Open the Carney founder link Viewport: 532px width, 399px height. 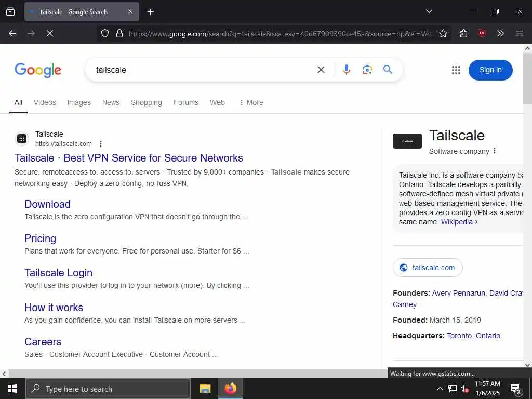[x=404, y=304]
